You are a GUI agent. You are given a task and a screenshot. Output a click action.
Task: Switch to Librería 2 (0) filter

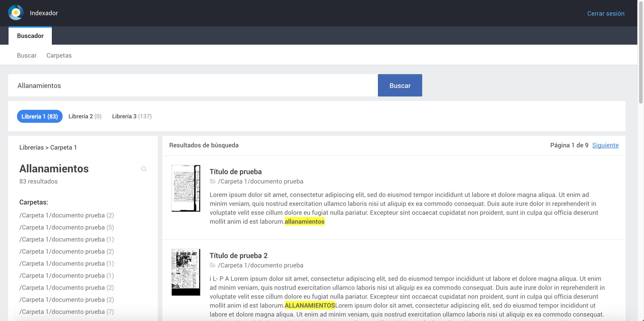coord(85,116)
